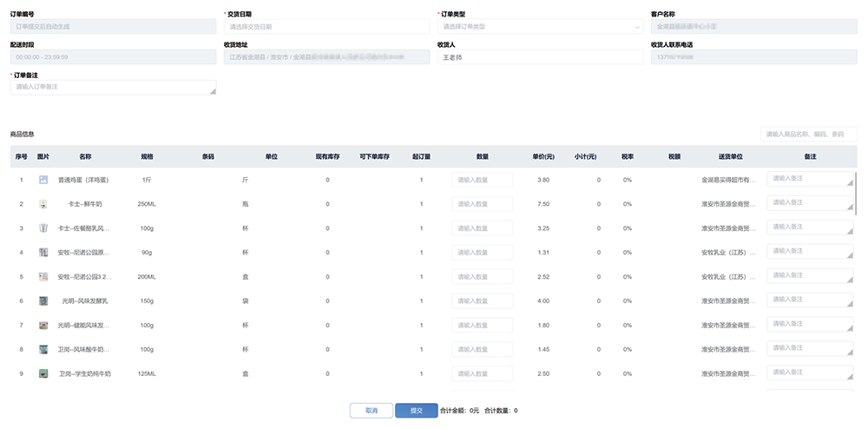This screenshot has height=429, width=868.
Task: Submit the order with 提交 button
Action: (x=416, y=410)
